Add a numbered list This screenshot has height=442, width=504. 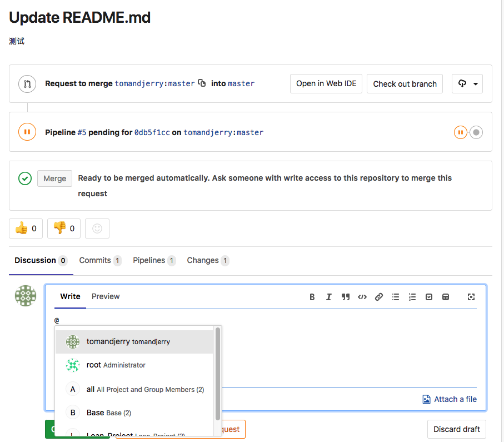click(412, 297)
